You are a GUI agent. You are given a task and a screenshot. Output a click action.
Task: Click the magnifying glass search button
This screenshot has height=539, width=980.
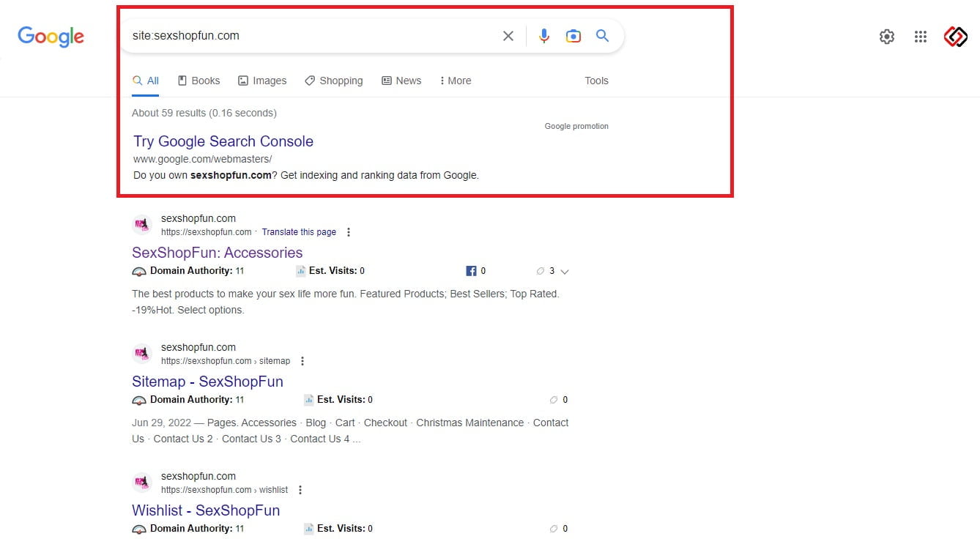tap(602, 35)
